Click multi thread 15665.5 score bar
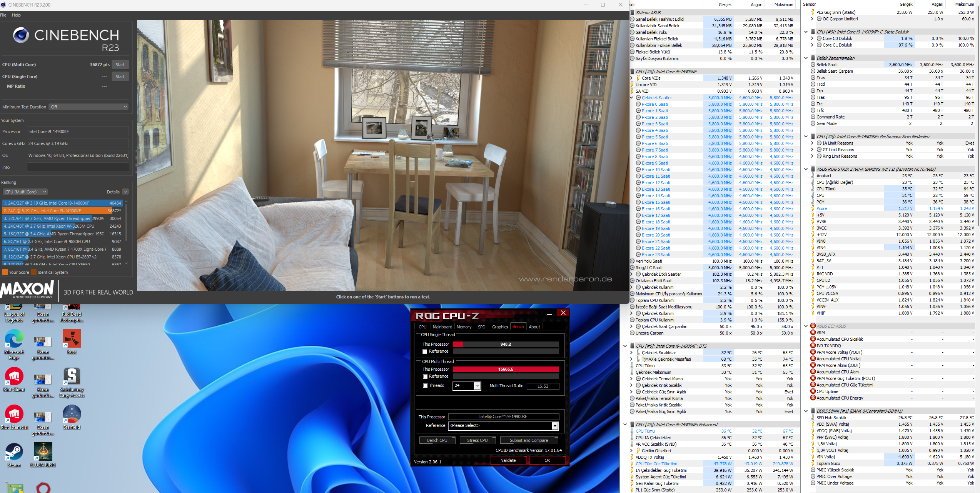The image size is (980, 493). (506, 369)
